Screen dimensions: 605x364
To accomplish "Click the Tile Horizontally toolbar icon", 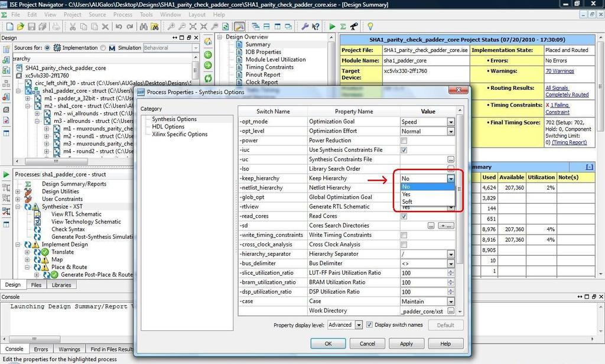I will [x=266, y=27].
